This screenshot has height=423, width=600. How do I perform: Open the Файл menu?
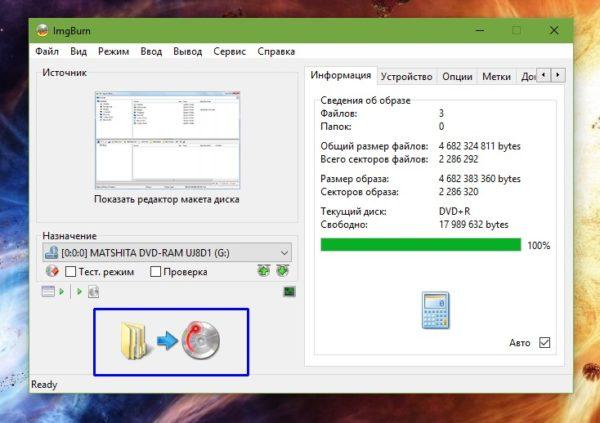47,51
